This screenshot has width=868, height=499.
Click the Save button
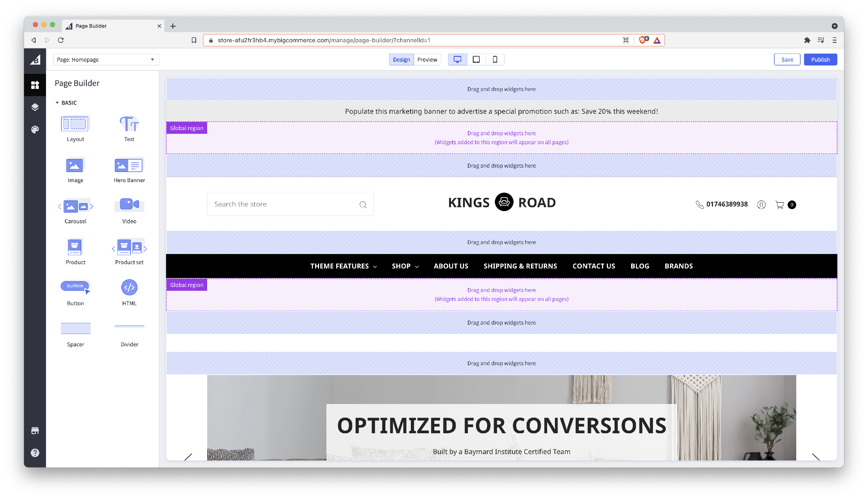coord(787,60)
